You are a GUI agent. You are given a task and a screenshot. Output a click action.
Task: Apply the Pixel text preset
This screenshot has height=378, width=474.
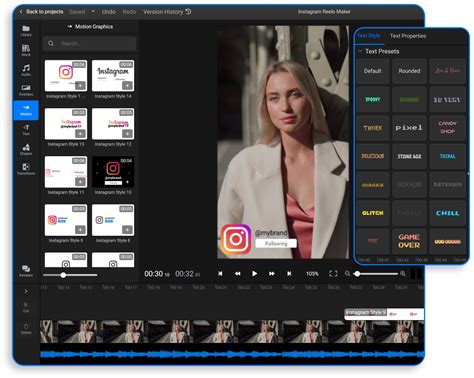409,128
